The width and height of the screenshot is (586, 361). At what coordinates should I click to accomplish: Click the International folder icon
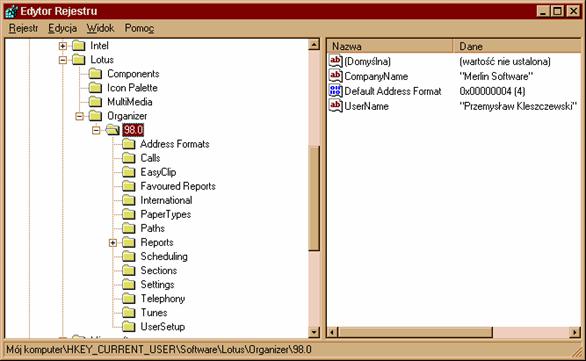[x=129, y=200]
